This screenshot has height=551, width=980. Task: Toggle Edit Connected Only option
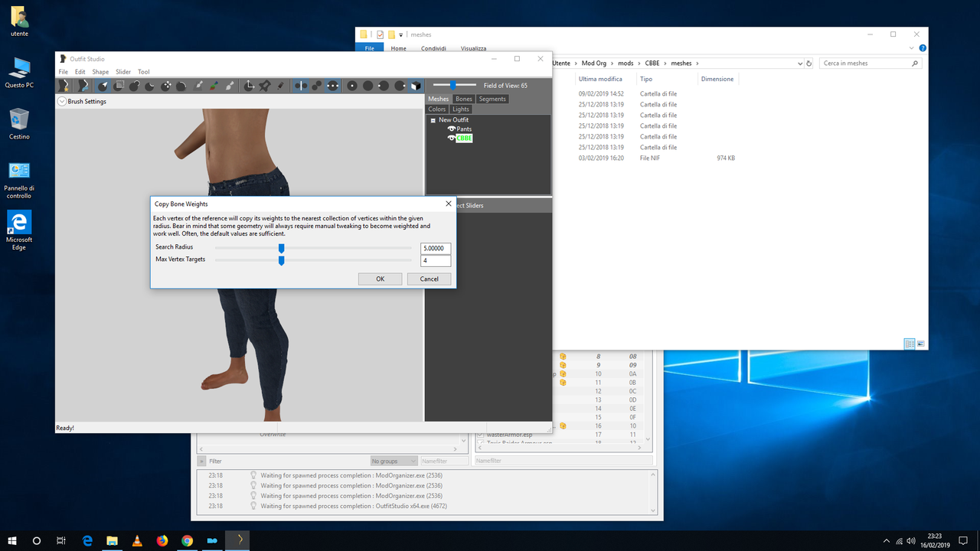click(316, 86)
